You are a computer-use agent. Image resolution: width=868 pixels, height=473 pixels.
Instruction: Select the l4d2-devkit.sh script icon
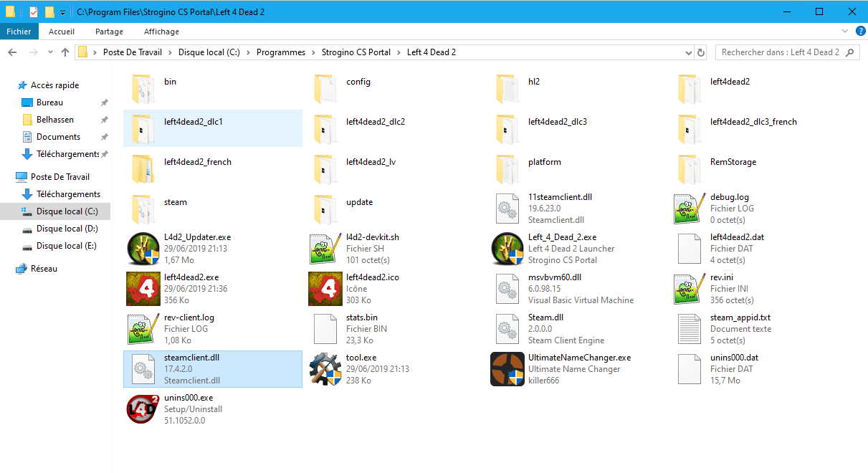tap(325, 249)
